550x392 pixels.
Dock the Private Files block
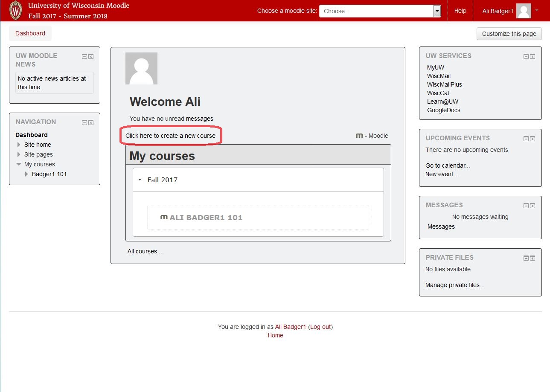click(533, 258)
